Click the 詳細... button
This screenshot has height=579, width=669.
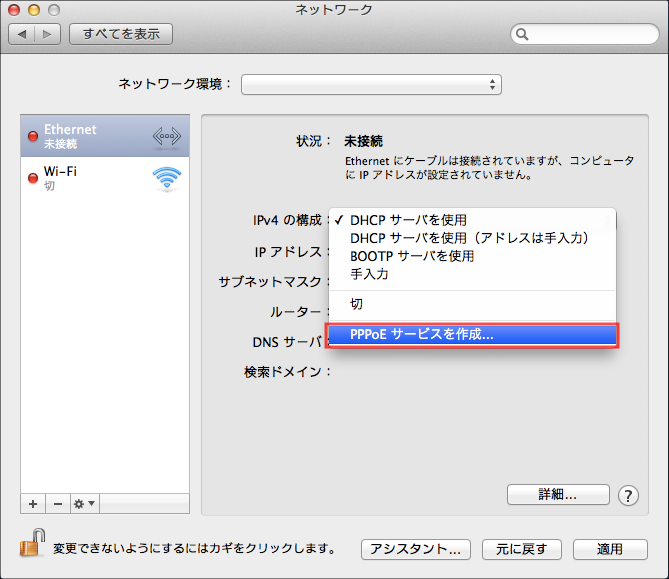[x=558, y=495]
